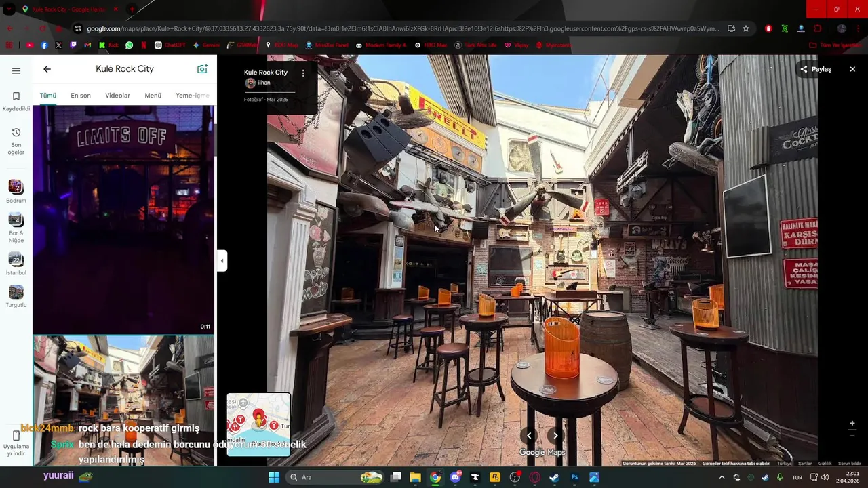Open the Bor & Niğde recent item
This screenshot has height=488, width=868.
pyautogui.click(x=16, y=228)
